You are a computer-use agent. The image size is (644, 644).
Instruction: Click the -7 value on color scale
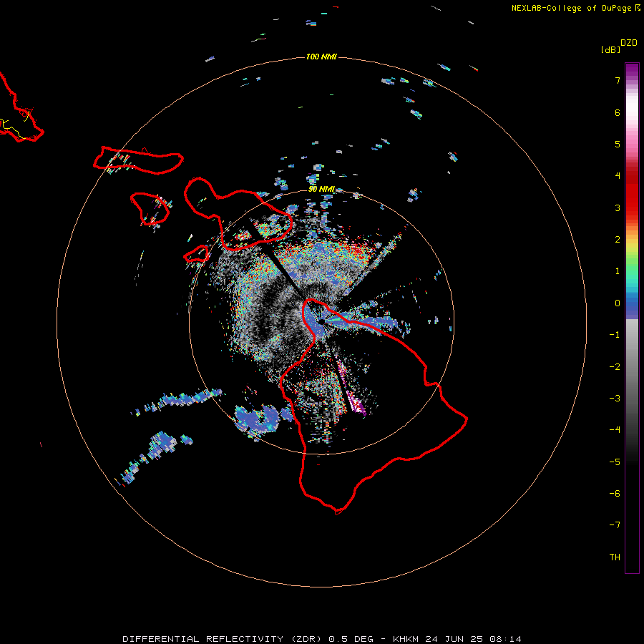tap(615, 525)
